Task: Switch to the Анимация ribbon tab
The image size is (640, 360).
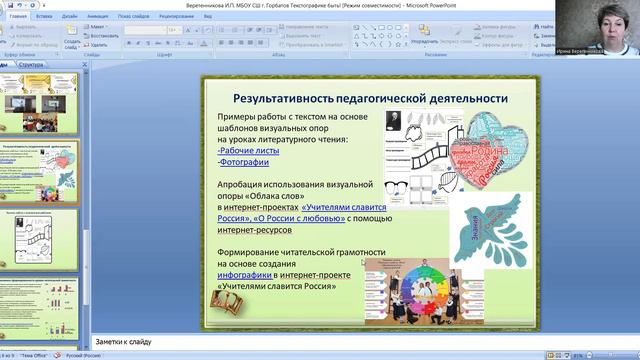Action: click(x=98, y=16)
